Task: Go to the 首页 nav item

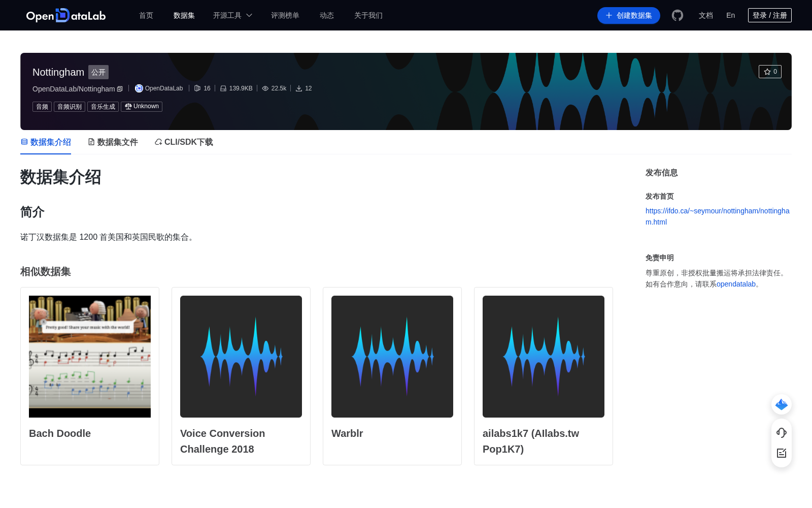Action: pos(146,16)
